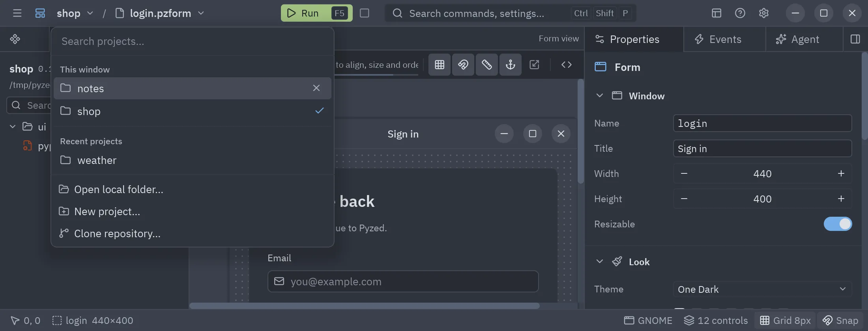This screenshot has height=331, width=868.
Task: Choose Open local folder...
Action: pyautogui.click(x=192, y=189)
